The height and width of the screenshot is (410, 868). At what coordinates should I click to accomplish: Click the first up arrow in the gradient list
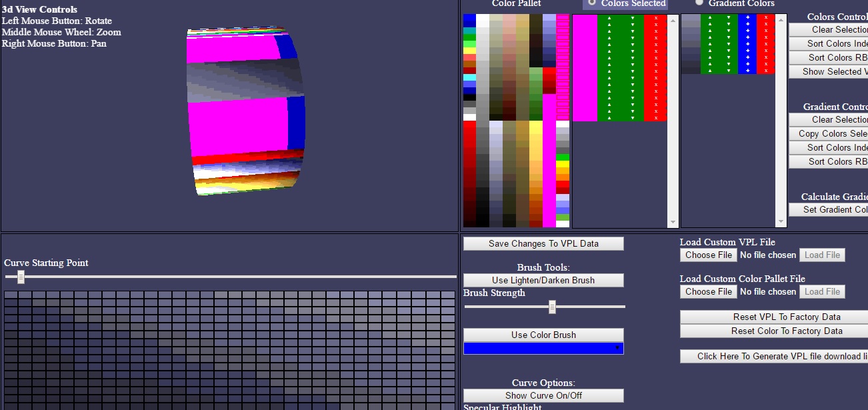click(710, 18)
